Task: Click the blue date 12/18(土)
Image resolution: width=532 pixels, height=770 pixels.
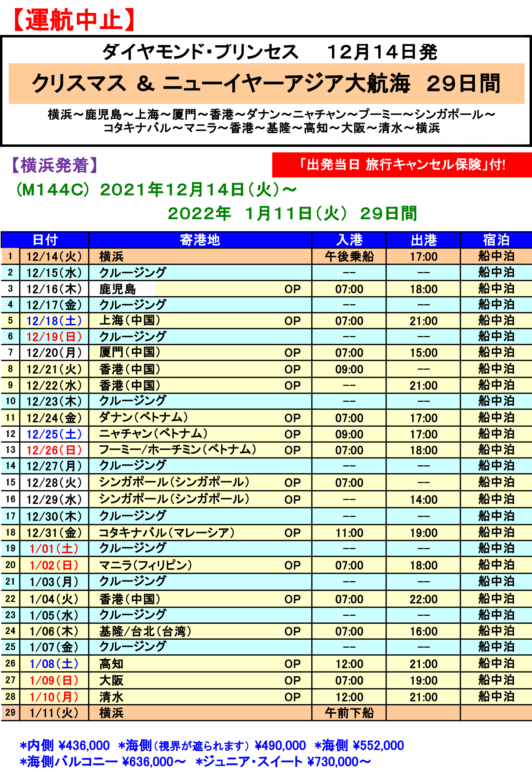Action: 54,321
